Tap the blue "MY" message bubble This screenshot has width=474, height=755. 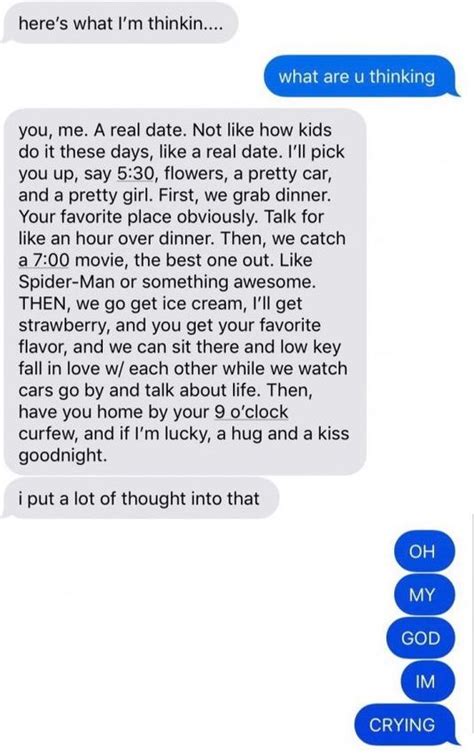[424, 595]
